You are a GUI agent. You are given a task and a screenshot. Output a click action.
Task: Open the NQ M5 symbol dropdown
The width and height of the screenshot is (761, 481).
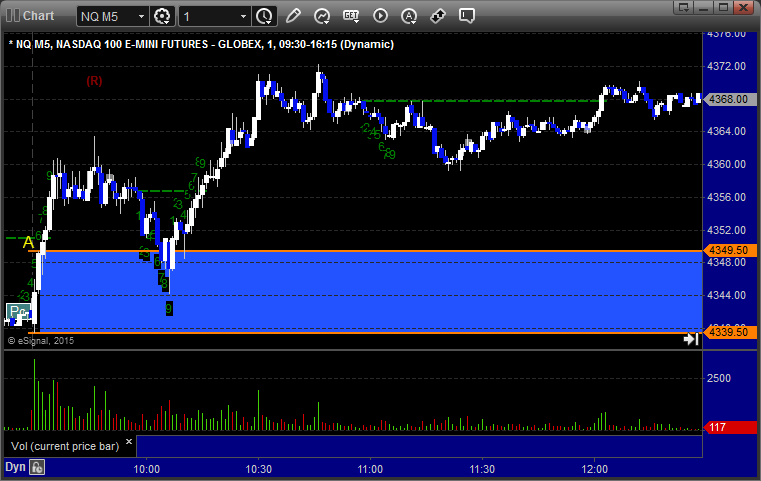141,17
